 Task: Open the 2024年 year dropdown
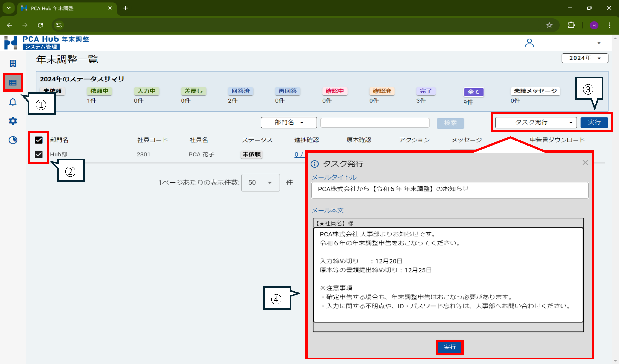point(585,58)
